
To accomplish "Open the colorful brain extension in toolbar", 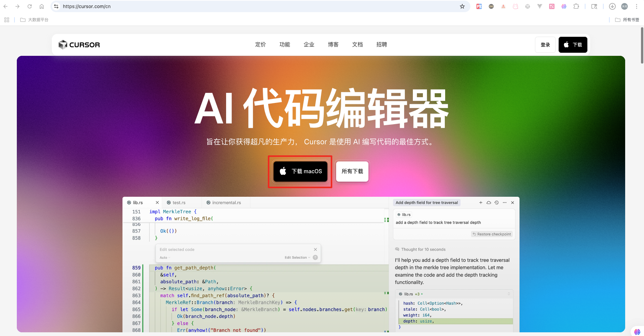I will (x=564, y=6).
